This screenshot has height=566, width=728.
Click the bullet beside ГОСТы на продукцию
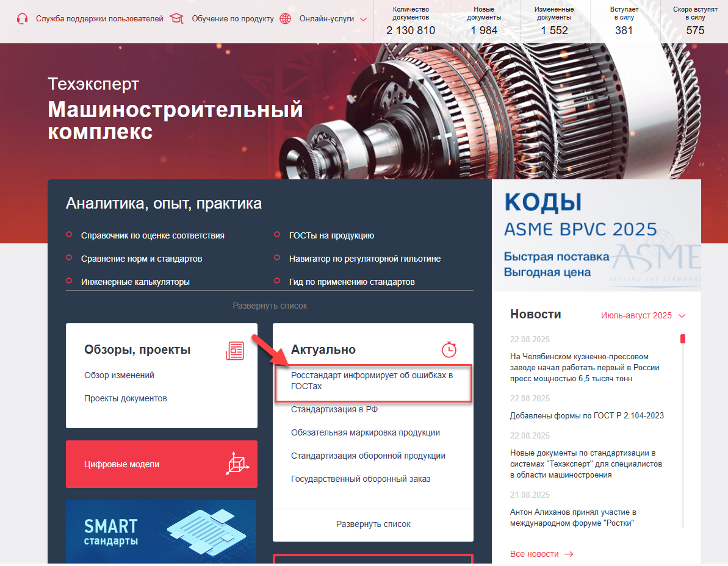(x=277, y=235)
